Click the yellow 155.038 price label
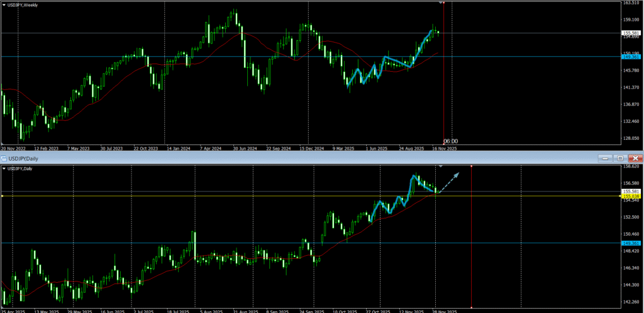644x313 pixels. [x=631, y=196]
